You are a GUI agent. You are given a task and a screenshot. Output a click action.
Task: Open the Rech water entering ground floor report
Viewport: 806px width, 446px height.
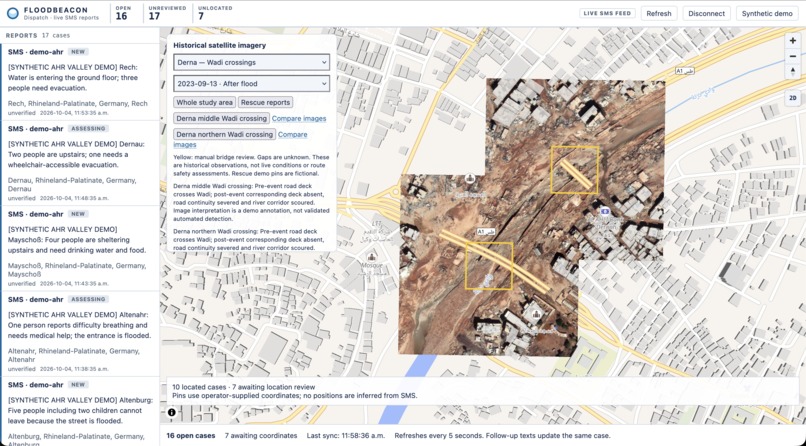80,82
